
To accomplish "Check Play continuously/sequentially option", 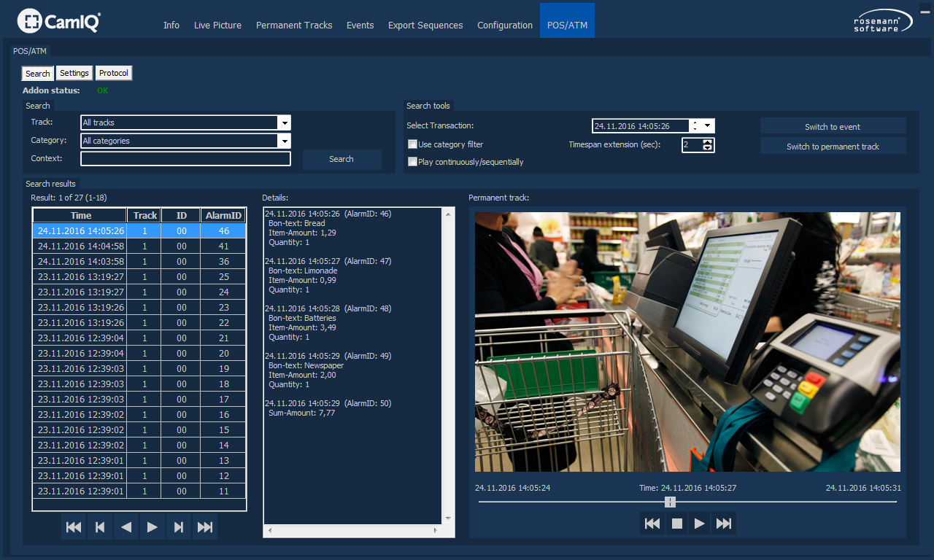I will point(413,162).
